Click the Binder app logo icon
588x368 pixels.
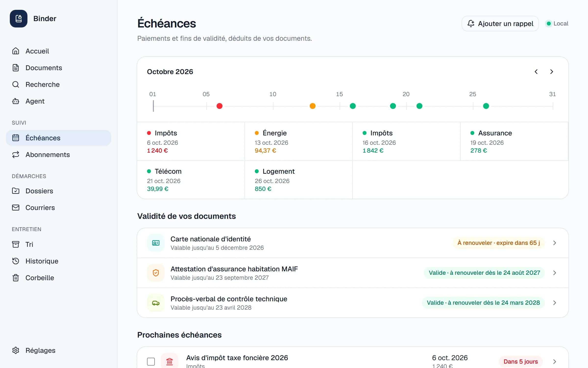19,19
